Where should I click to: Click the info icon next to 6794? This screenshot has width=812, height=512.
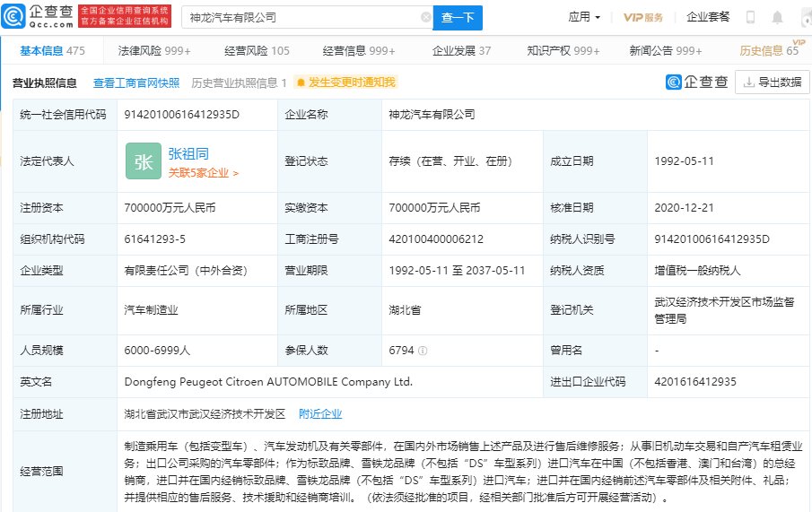[x=423, y=351]
